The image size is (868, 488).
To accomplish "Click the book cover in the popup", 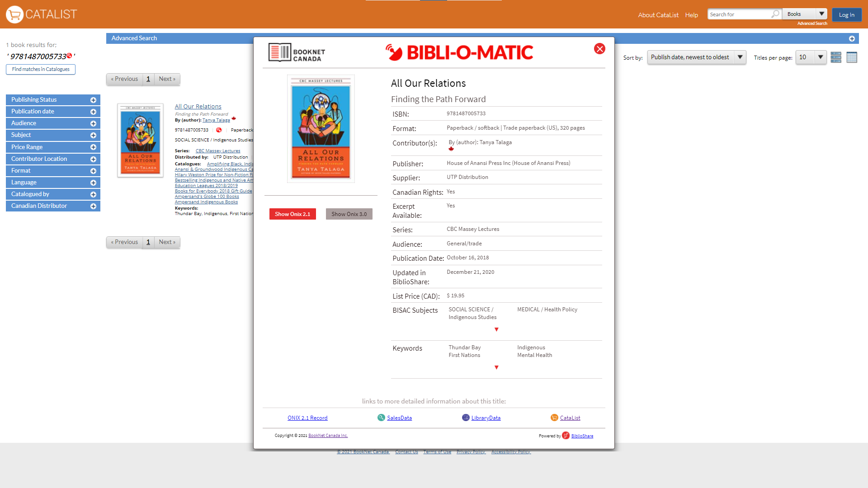I will click(x=321, y=129).
